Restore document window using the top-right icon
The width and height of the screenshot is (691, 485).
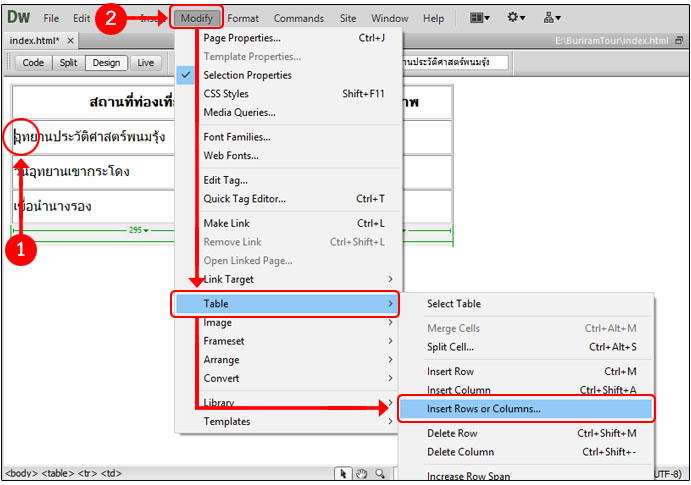(x=680, y=40)
